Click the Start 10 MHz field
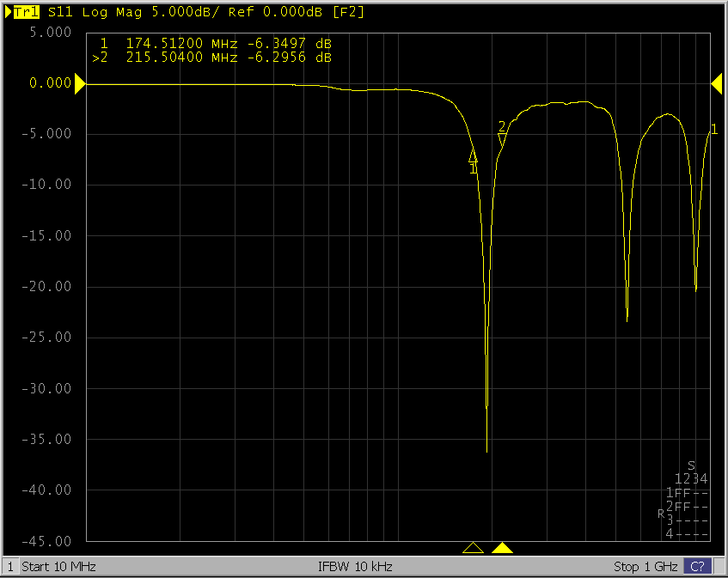Screen dimensions: 728x578 click(x=58, y=567)
